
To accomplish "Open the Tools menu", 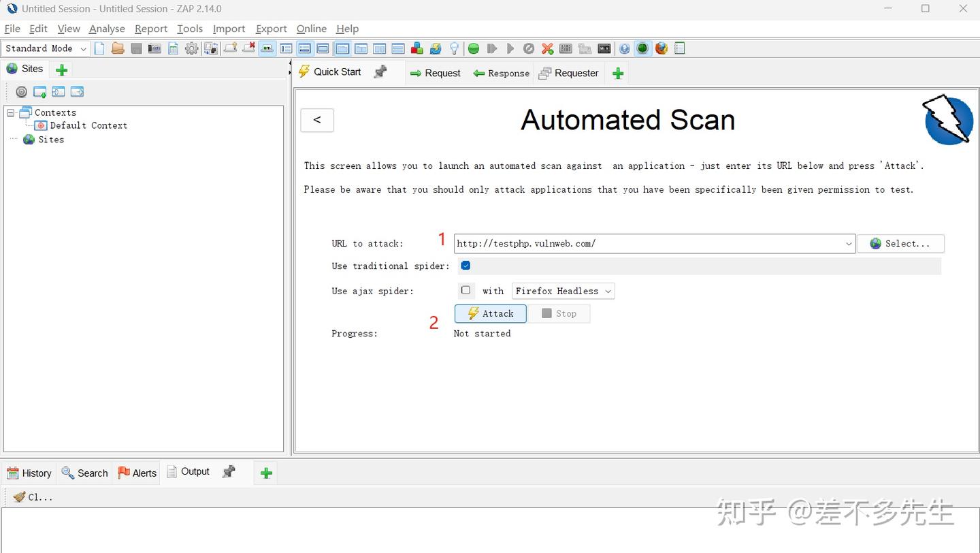I will [x=189, y=29].
